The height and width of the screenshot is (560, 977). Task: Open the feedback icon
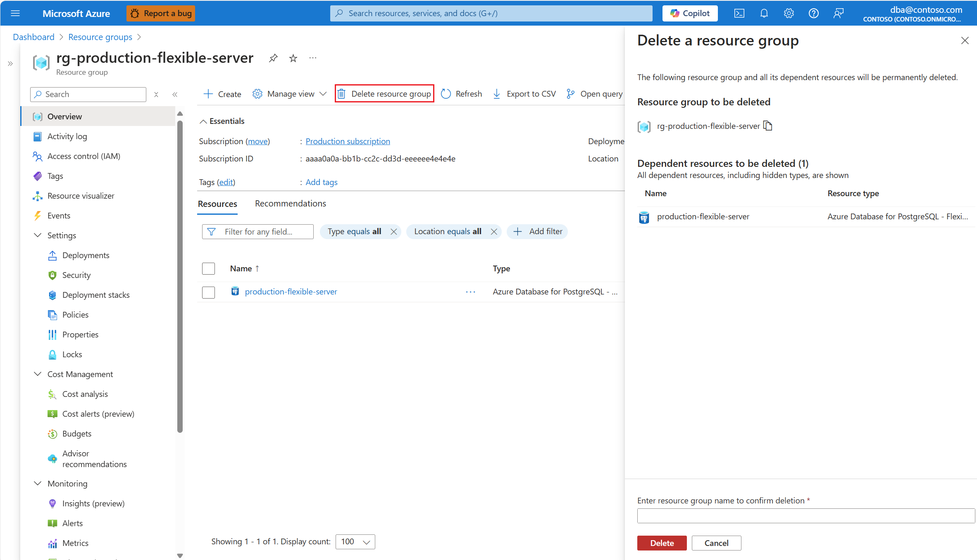click(839, 13)
